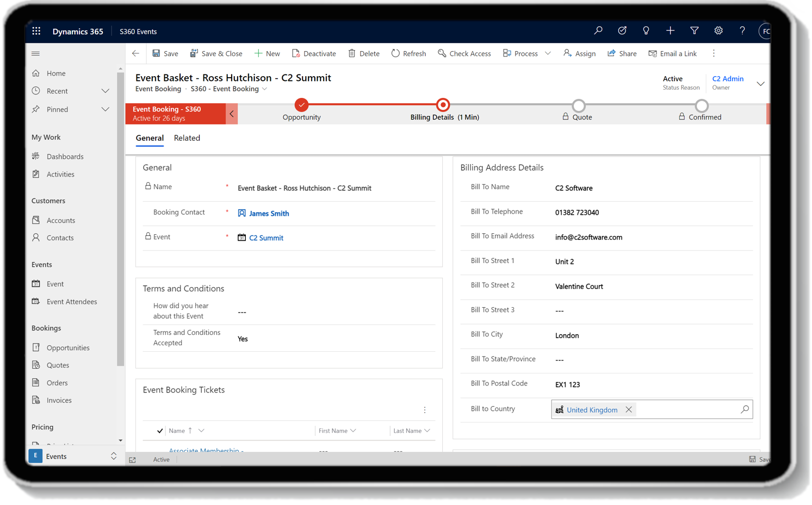Open form in new window icon
Image resolution: width=812 pixels, height=505 pixels.
(132, 460)
